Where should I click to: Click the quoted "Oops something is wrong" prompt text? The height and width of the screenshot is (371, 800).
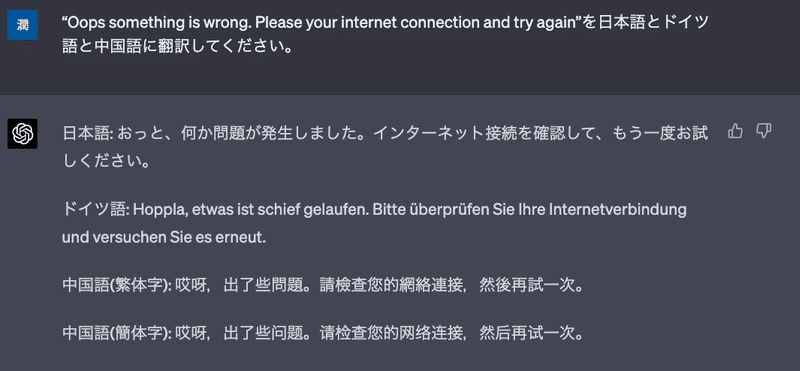coord(322,23)
